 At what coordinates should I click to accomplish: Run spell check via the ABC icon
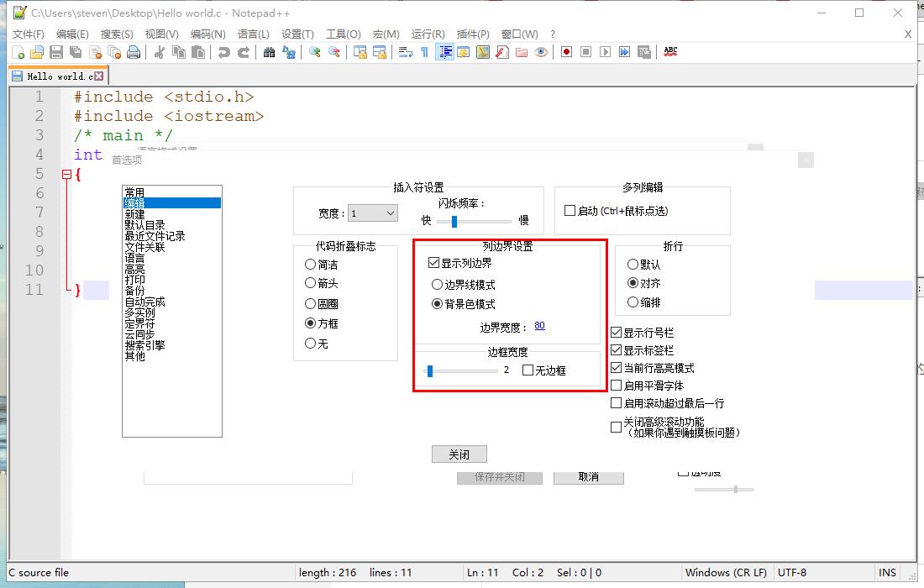671,52
